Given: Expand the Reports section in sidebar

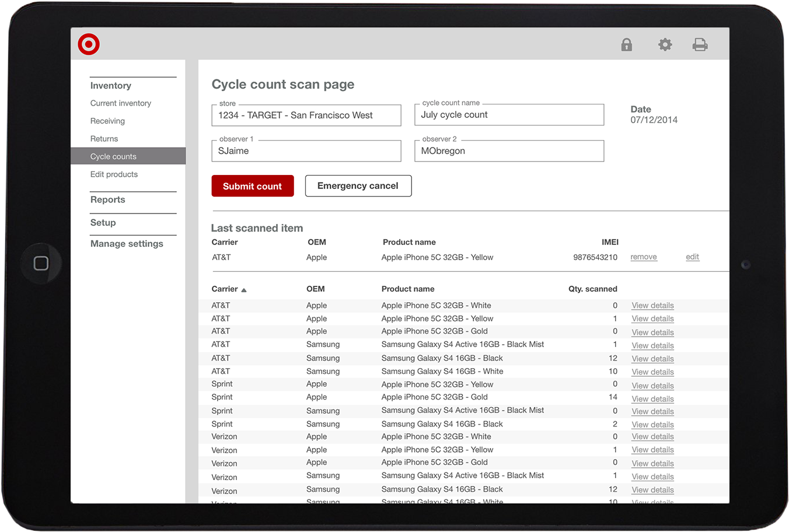Looking at the screenshot, I should (x=108, y=199).
